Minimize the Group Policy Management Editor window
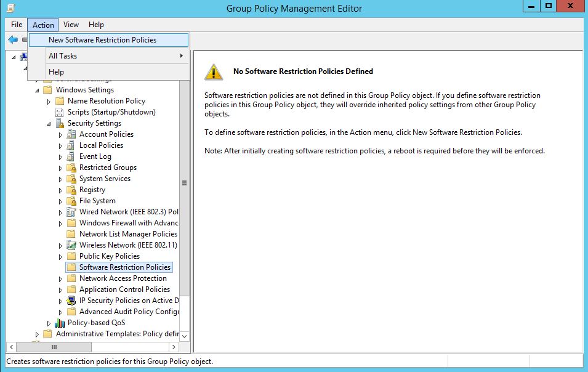This screenshot has height=372, width=588. (531, 6)
